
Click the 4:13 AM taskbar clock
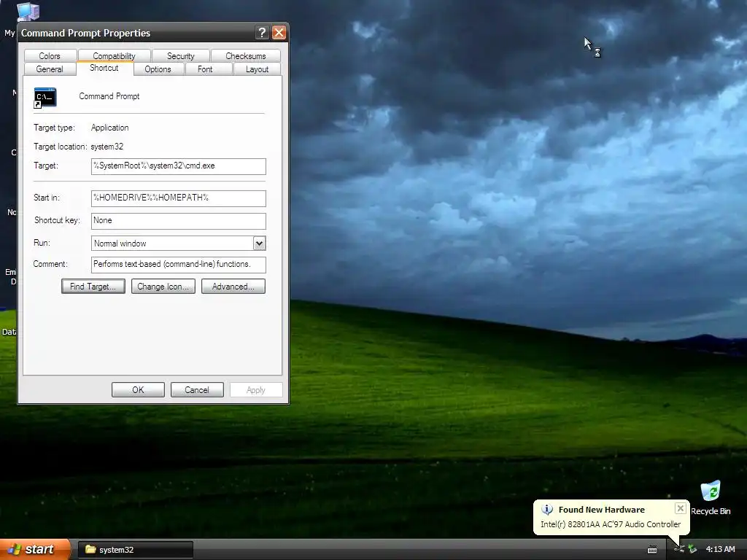tap(720, 549)
